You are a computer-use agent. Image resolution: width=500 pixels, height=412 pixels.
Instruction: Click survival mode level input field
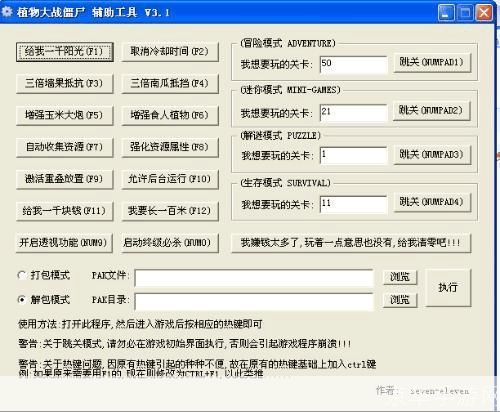[354, 204]
